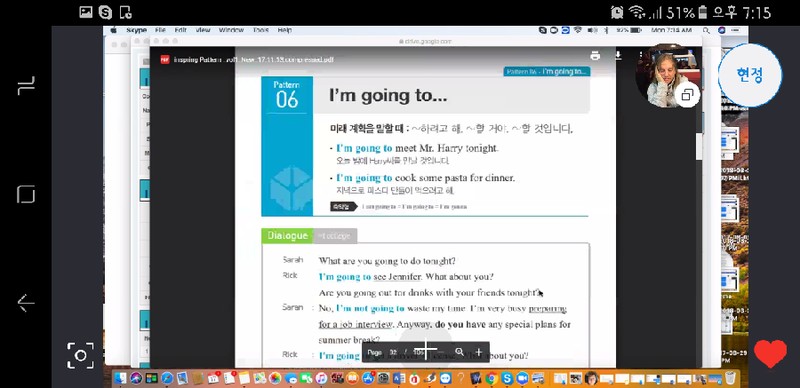
Task: Click the Spotlight search icon in menu bar
Action: pos(706,30)
